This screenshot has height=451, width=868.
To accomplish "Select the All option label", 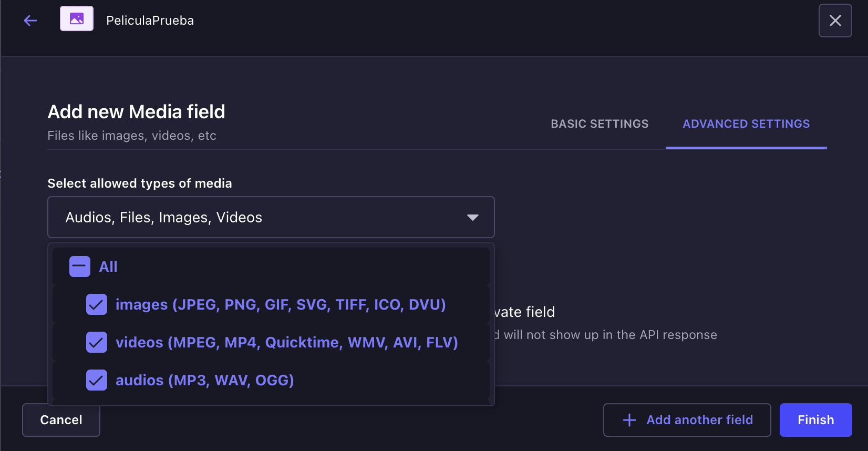I will tap(108, 266).
